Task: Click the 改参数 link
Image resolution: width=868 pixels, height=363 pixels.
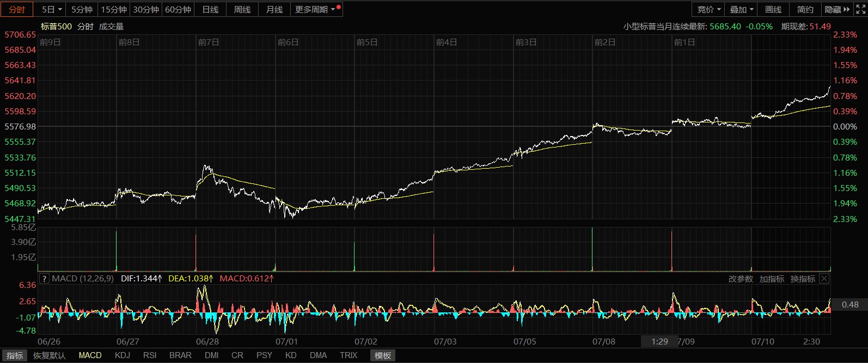Action: [x=741, y=279]
